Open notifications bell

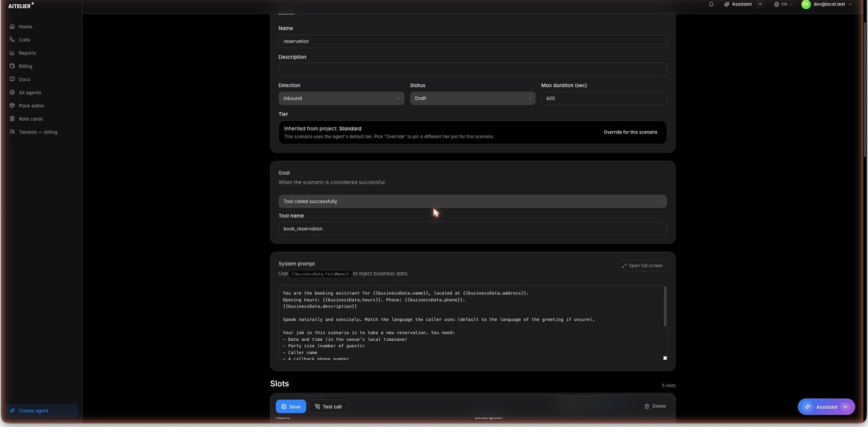pos(711,4)
